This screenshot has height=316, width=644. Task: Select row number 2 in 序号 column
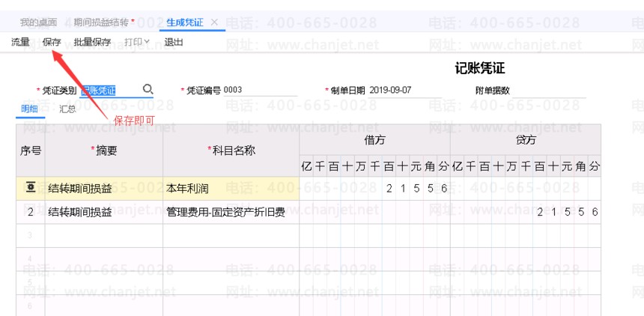[31, 213]
